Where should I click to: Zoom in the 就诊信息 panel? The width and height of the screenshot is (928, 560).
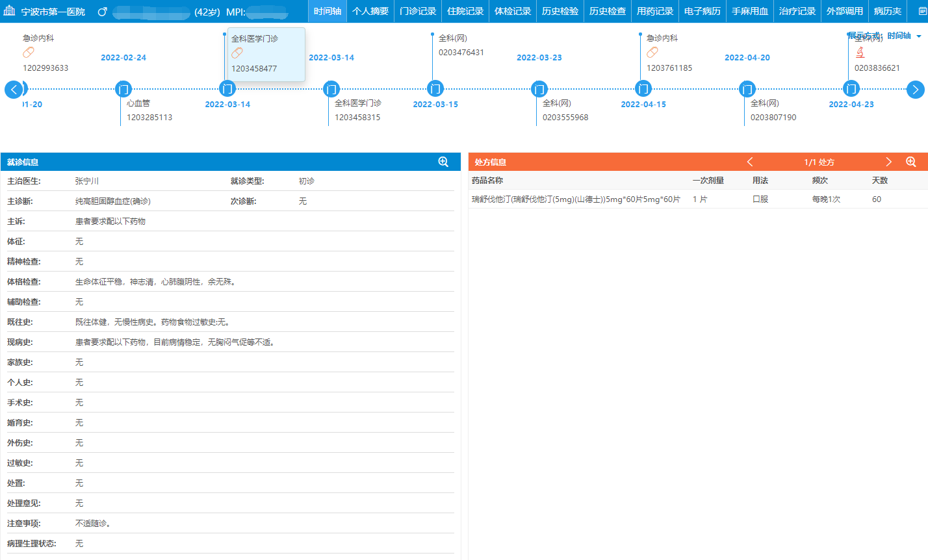point(443,162)
